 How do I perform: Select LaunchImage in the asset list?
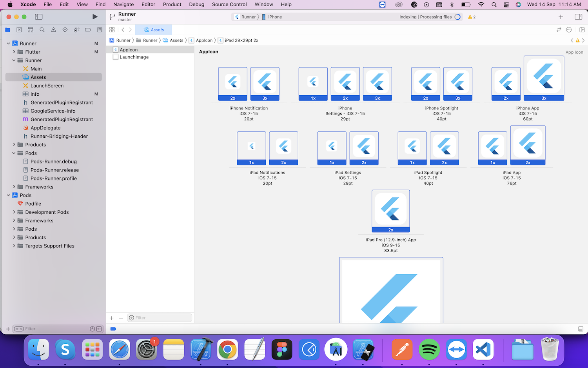tap(150, 57)
